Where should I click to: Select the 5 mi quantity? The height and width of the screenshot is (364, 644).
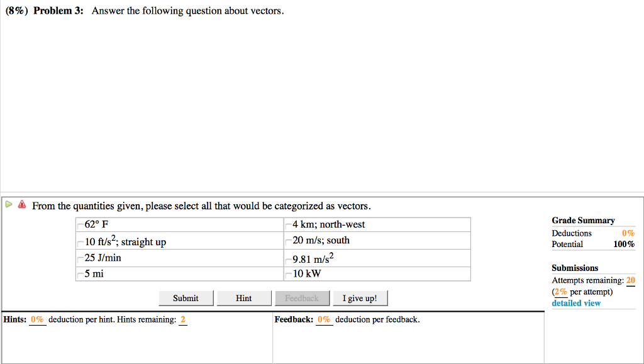pos(80,273)
